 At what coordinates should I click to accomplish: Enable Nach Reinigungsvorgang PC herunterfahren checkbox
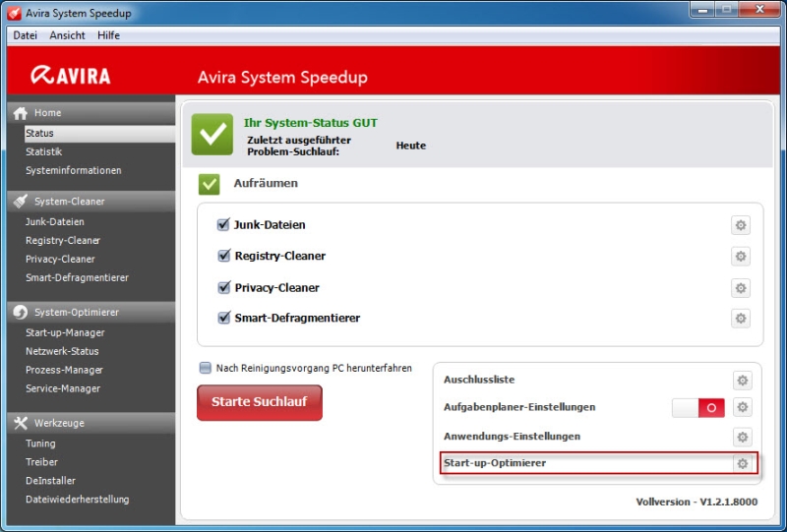tap(206, 368)
